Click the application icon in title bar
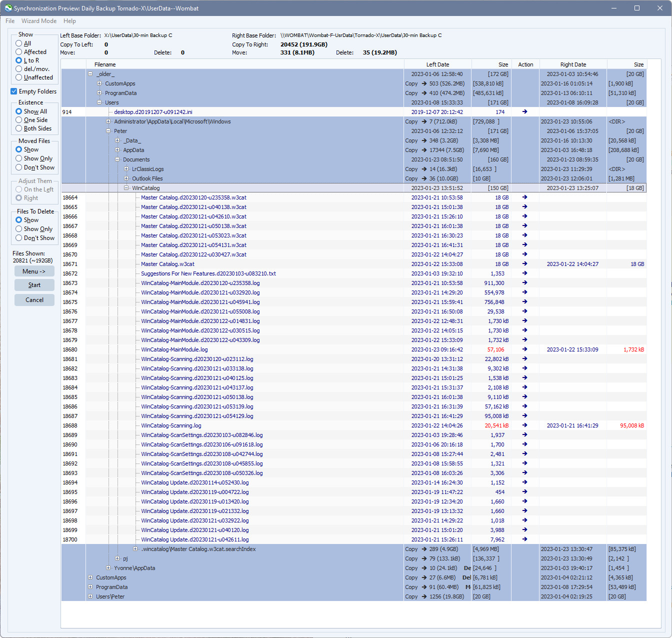 8,8
